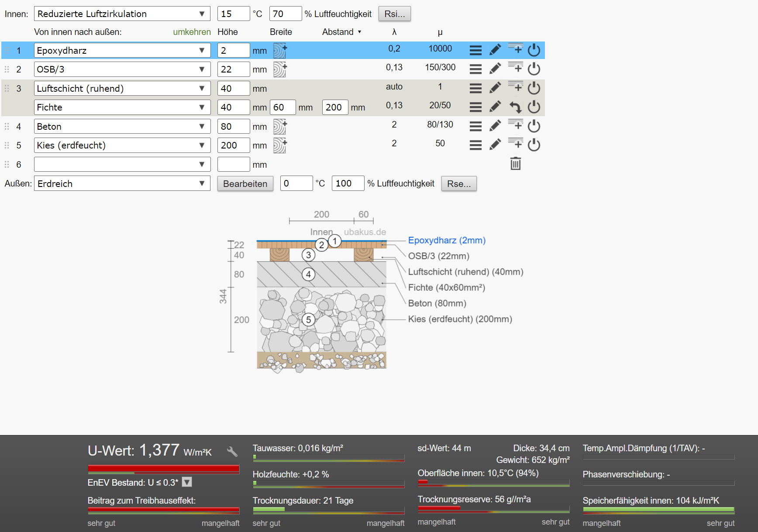Viewport: 758px width, 532px height.
Task: Open the menu icon for Epoxydharz layer
Action: 475,50
